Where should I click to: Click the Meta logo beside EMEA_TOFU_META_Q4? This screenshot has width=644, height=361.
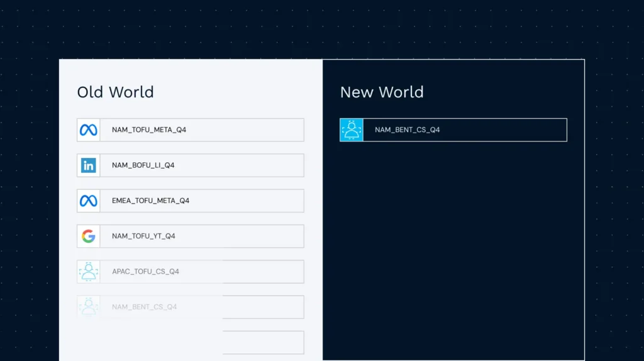(x=89, y=201)
